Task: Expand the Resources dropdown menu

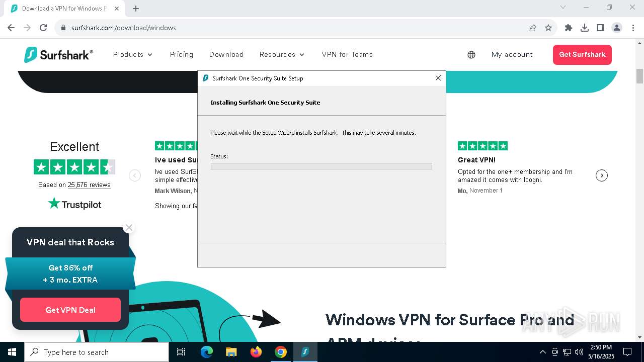Action: (282, 54)
